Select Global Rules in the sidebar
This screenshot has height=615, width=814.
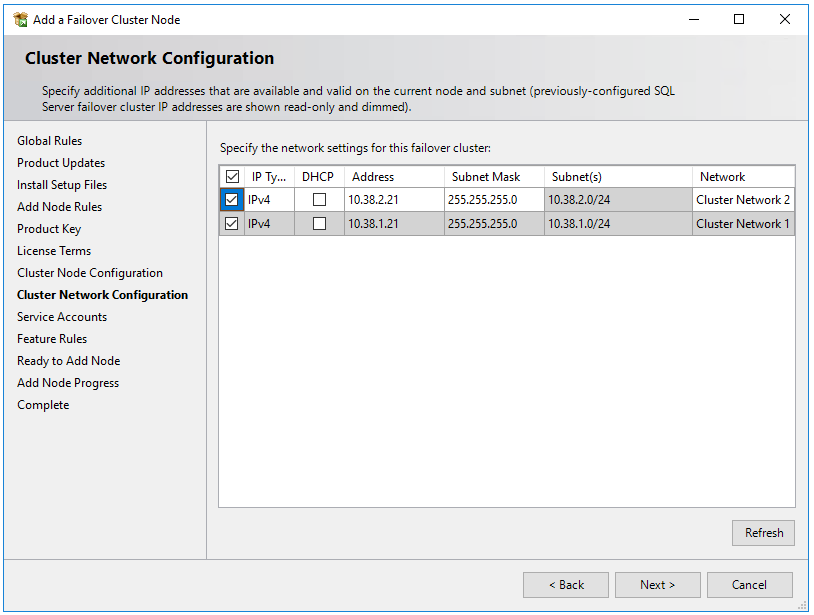pyautogui.click(x=49, y=140)
